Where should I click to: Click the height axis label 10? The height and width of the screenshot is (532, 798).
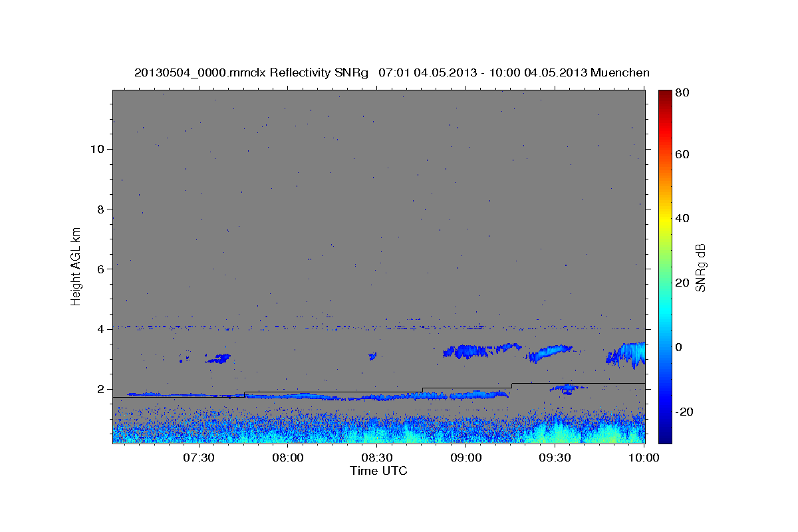tap(97, 149)
